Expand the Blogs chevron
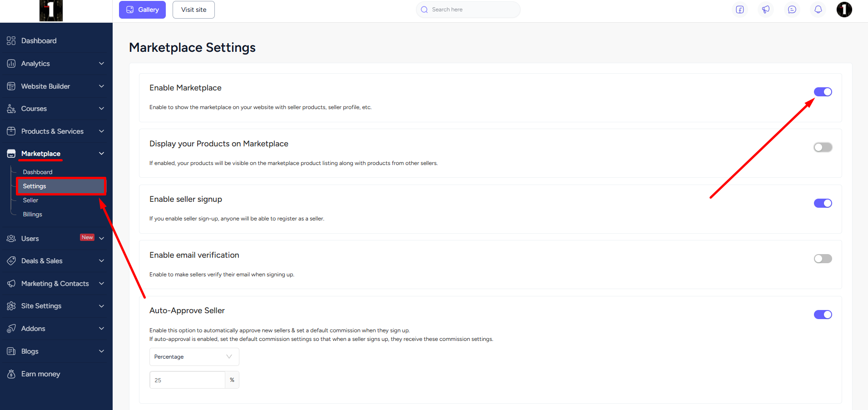 pos(102,351)
